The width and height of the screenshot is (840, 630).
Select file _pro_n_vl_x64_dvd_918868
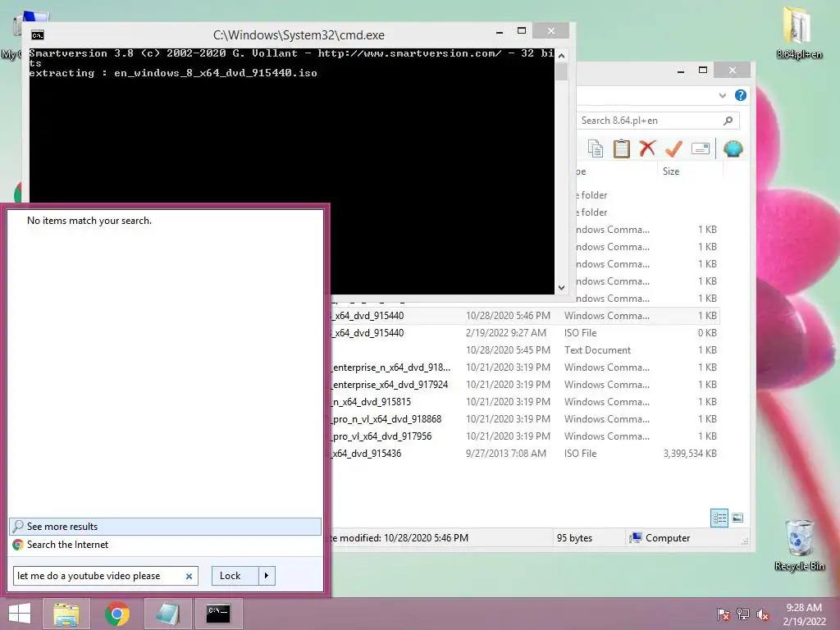coord(525,419)
